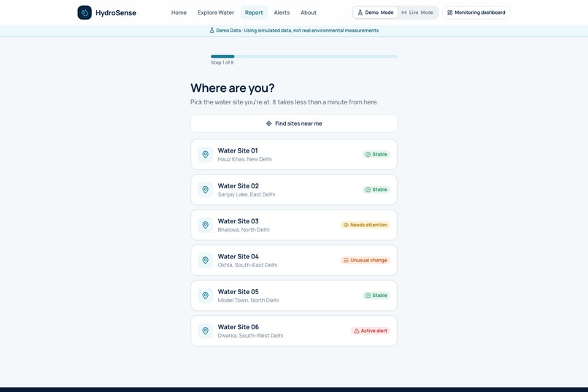Click the Stable badge on Water Site 01
Viewport: 588px width, 392px height.
tap(376, 155)
